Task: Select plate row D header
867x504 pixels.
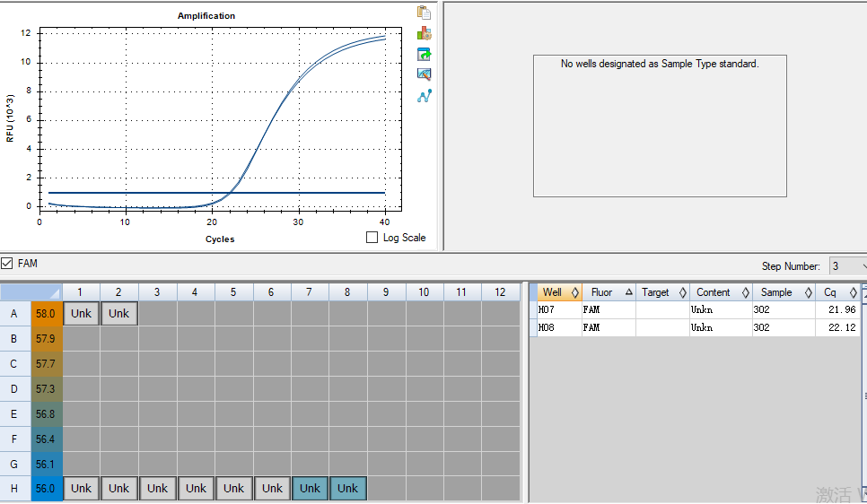Action: 15,388
